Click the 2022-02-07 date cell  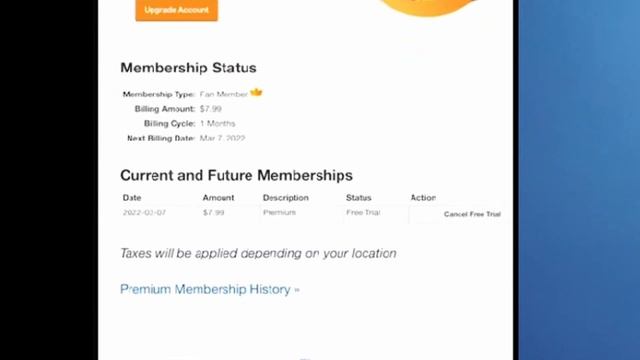tap(144, 212)
